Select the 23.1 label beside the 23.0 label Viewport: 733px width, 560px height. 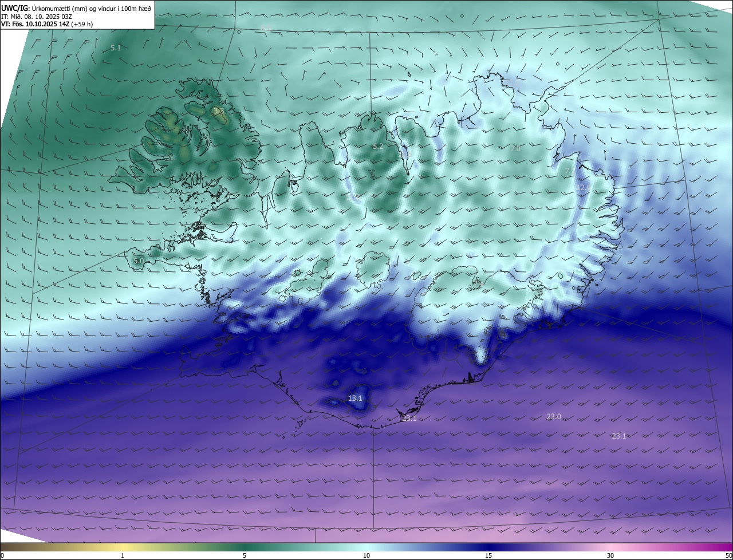tap(619, 436)
